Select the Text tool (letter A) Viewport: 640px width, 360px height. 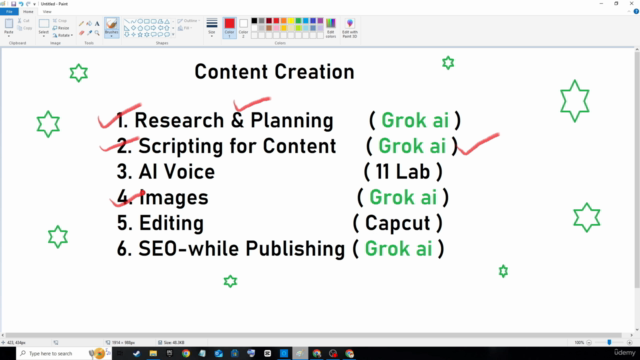97,24
